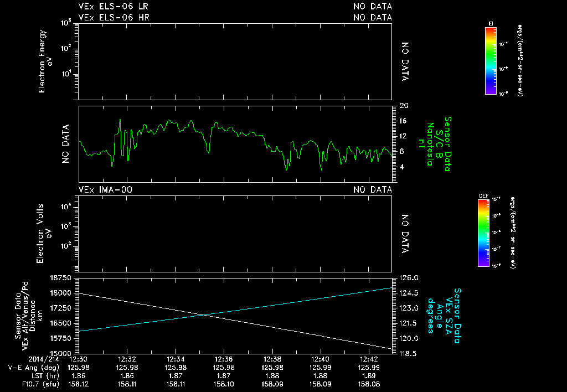567x392 pixels.
Task: Click the 18750 altitude axis tick
Action: pos(61,278)
